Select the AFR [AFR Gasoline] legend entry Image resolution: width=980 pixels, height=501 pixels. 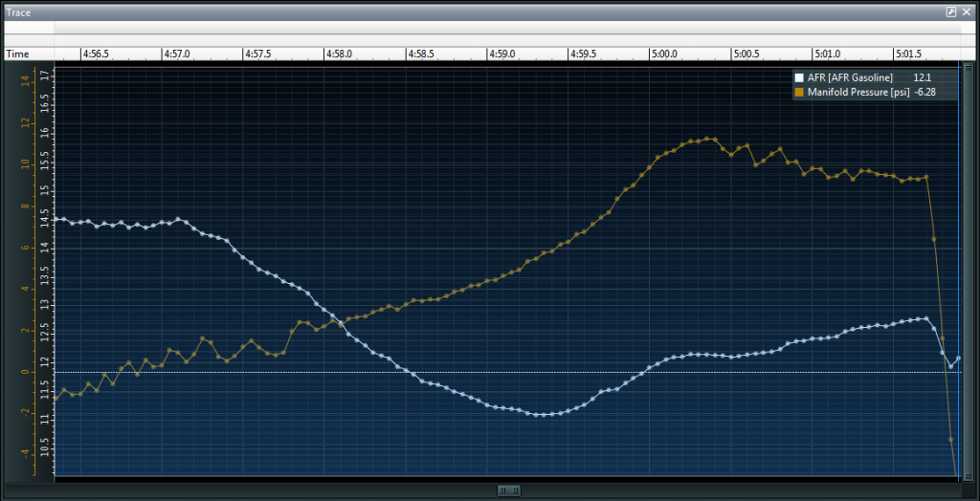pyautogui.click(x=850, y=77)
